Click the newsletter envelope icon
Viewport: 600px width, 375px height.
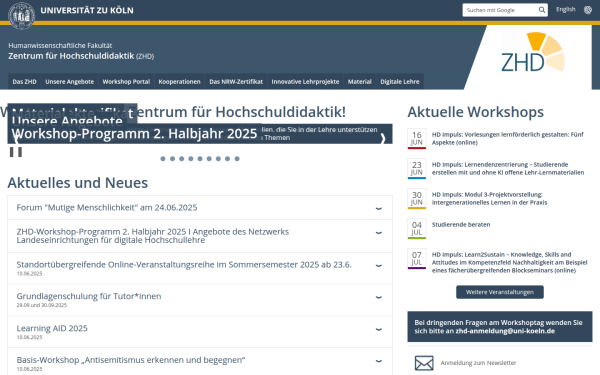click(424, 363)
